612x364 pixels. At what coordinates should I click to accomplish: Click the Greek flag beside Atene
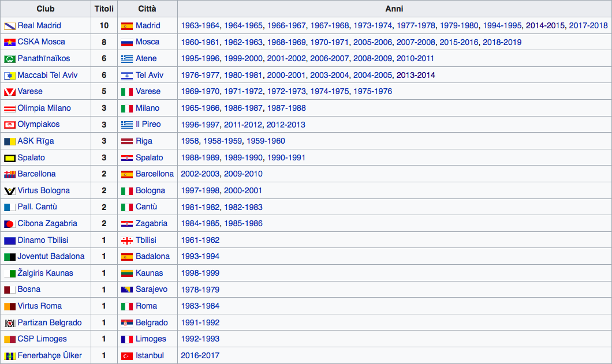coord(127,59)
